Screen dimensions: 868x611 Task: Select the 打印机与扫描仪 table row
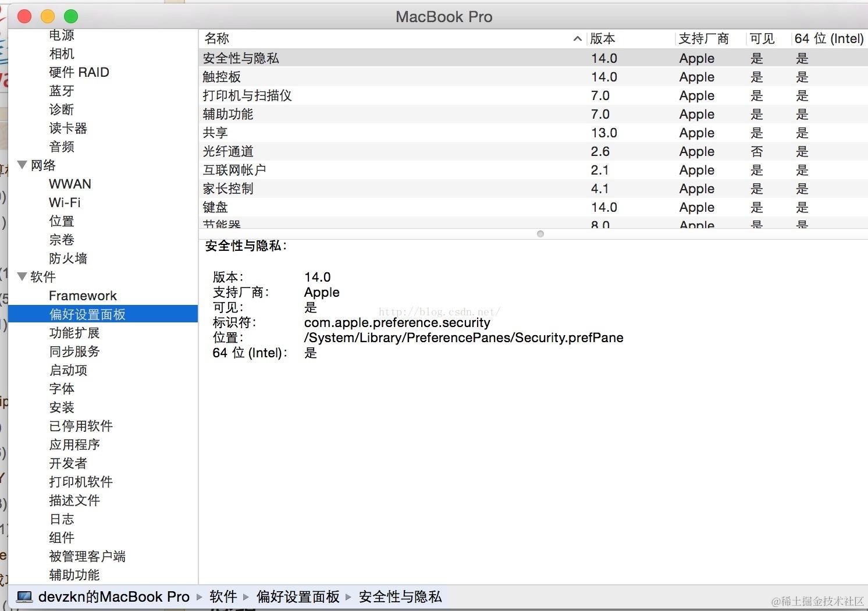point(533,95)
